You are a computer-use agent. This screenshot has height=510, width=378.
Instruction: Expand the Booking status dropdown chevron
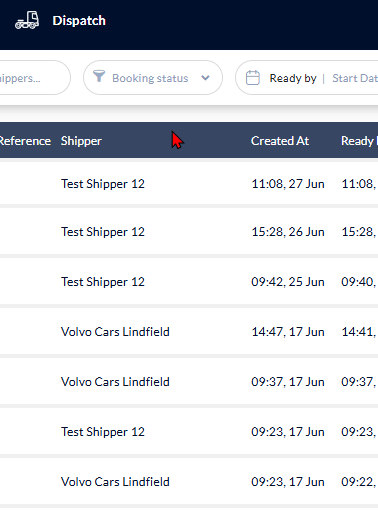[205, 78]
